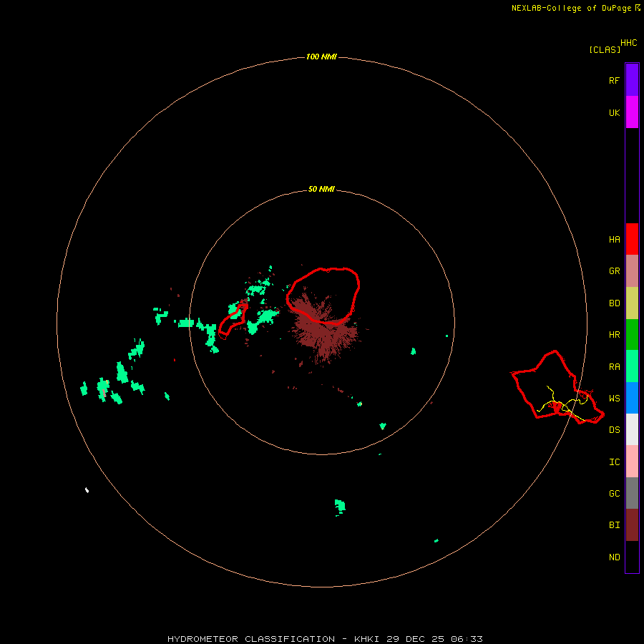Pick the HR dark green legend swatch
The height and width of the screenshot is (644, 644).
click(x=632, y=335)
